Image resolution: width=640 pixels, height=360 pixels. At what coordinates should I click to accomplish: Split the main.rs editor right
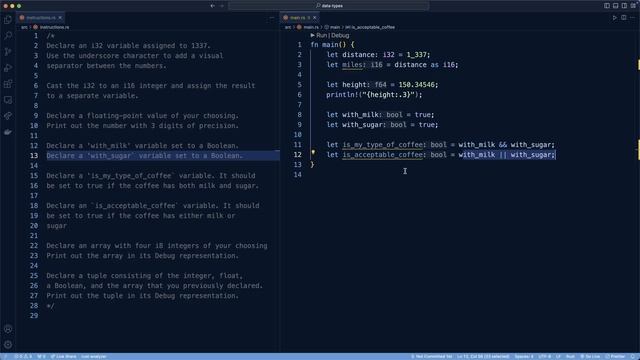(624, 18)
